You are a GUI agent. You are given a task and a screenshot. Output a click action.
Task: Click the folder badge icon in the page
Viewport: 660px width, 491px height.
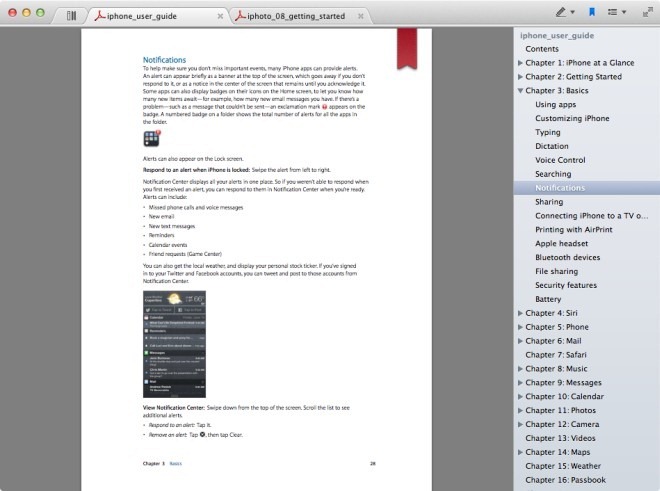pos(152,138)
